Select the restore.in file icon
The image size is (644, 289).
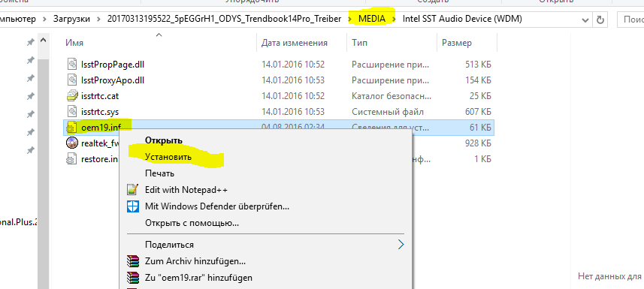tap(72, 159)
